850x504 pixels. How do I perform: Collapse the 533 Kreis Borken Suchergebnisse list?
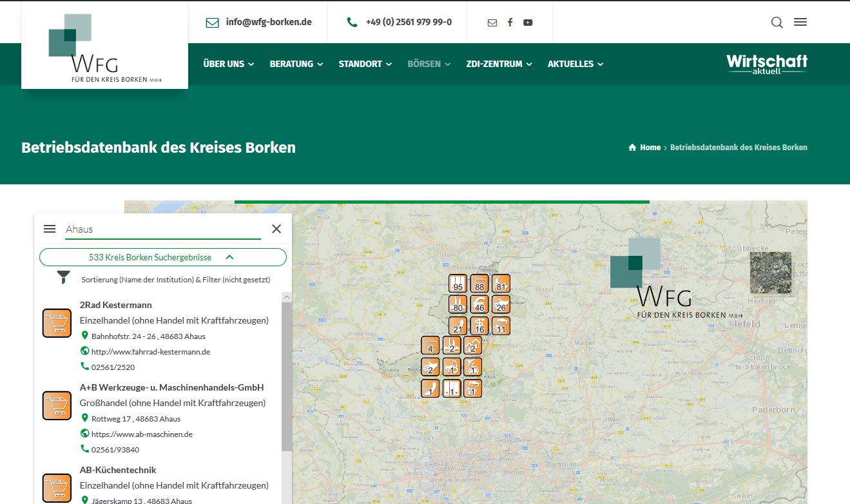pos(163,257)
